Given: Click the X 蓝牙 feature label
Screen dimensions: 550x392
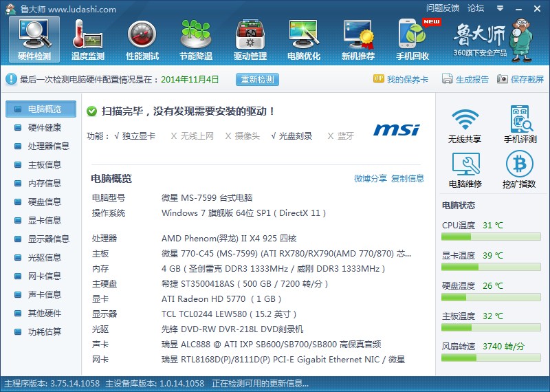Looking at the screenshot, I should click(341, 136).
